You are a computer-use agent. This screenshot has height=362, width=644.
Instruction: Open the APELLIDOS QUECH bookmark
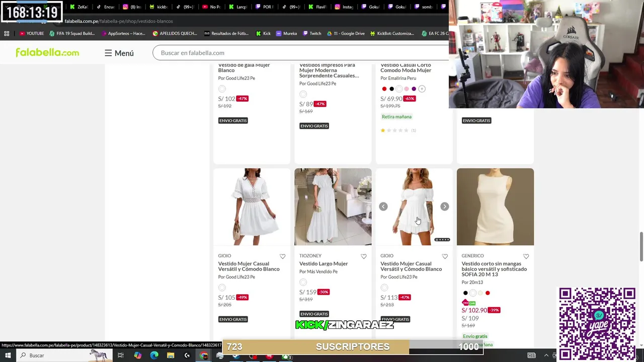pyautogui.click(x=175, y=34)
